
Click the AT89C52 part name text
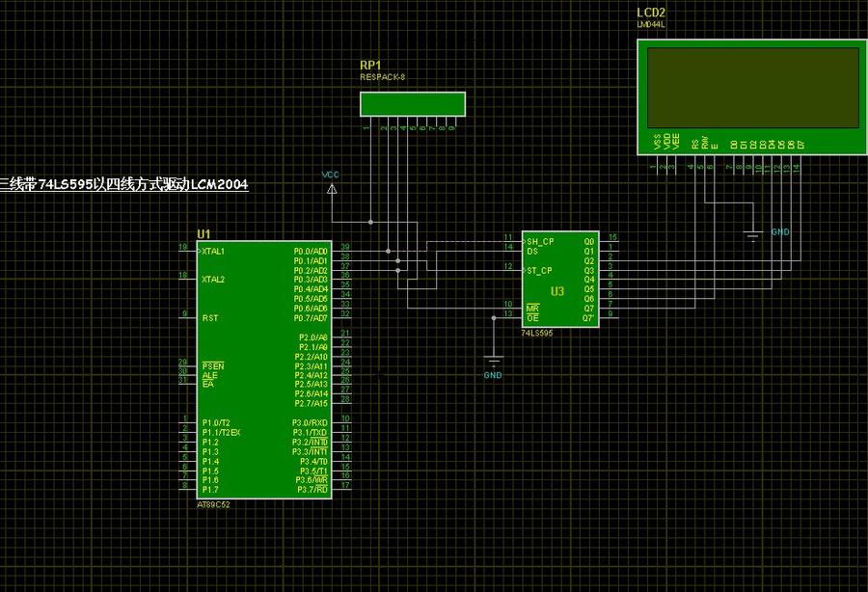(x=213, y=504)
